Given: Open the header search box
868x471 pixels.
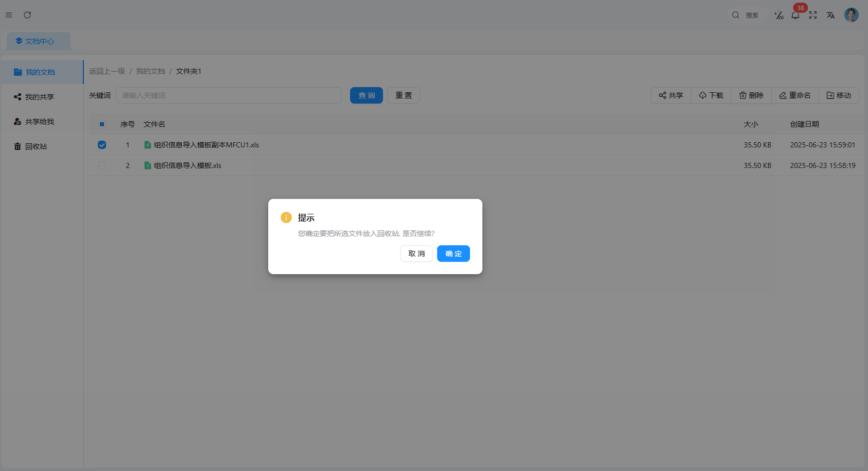Looking at the screenshot, I should click(x=749, y=15).
